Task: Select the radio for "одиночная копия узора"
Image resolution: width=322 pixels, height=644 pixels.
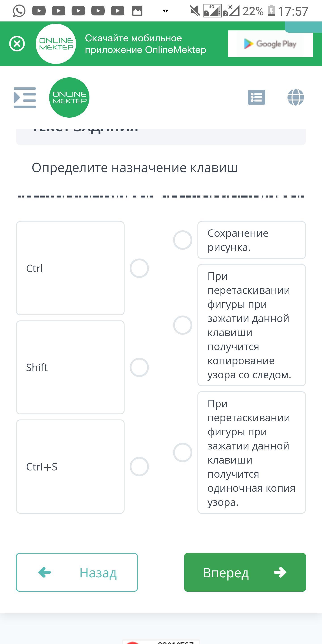Action: (182, 453)
